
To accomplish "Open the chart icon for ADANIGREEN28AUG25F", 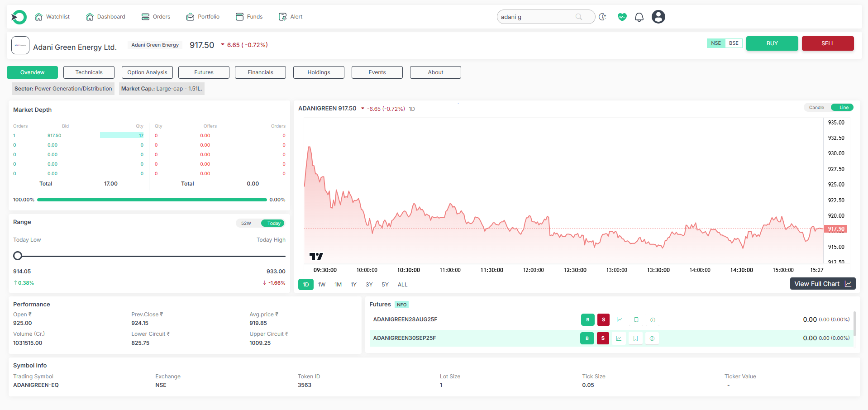I will click(x=620, y=320).
